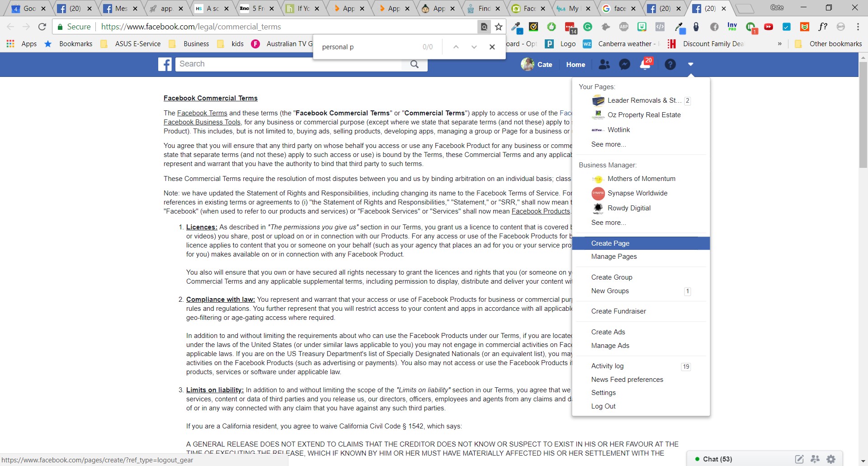Bookmark this page with star icon

pos(499,27)
